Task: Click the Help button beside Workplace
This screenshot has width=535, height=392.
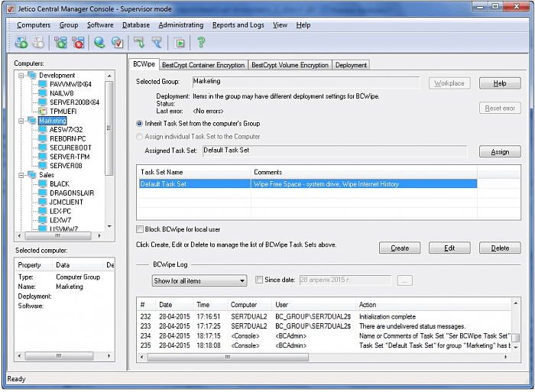Action: pyautogui.click(x=500, y=83)
